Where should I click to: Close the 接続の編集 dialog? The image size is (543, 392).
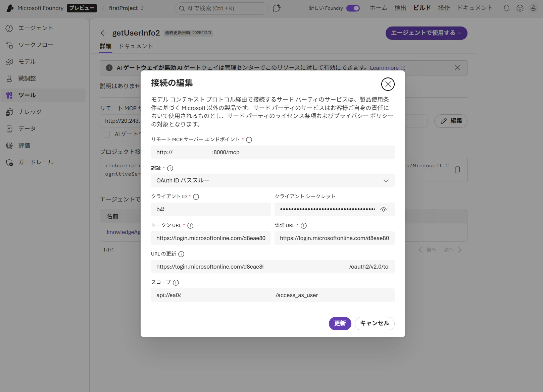coord(388,84)
